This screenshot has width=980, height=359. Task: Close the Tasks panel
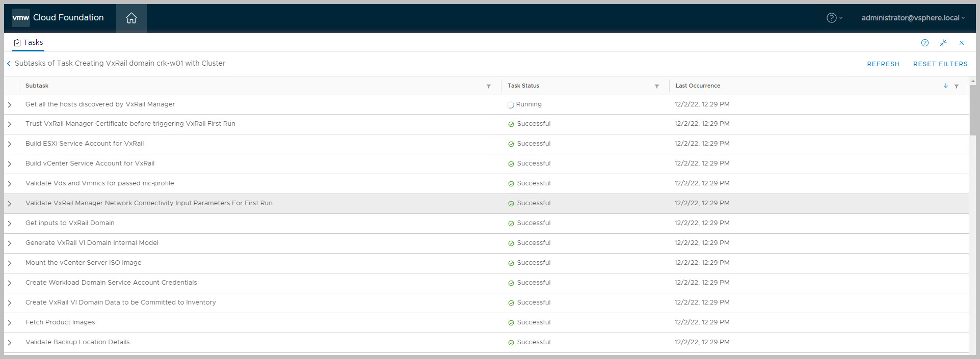pyautogui.click(x=961, y=43)
